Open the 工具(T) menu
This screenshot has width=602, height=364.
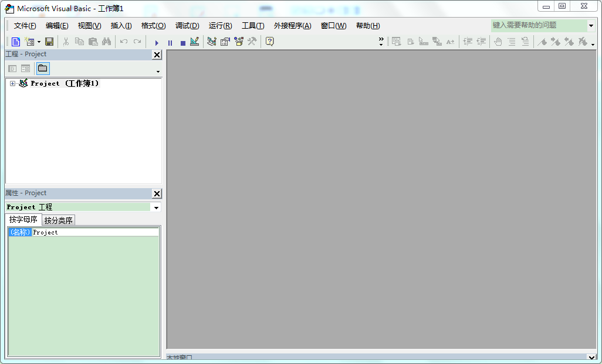coord(253,26)
